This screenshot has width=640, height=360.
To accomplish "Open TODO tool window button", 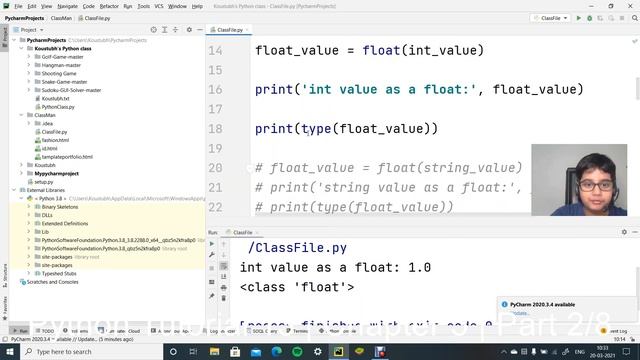I will click(x=45, y=331).
